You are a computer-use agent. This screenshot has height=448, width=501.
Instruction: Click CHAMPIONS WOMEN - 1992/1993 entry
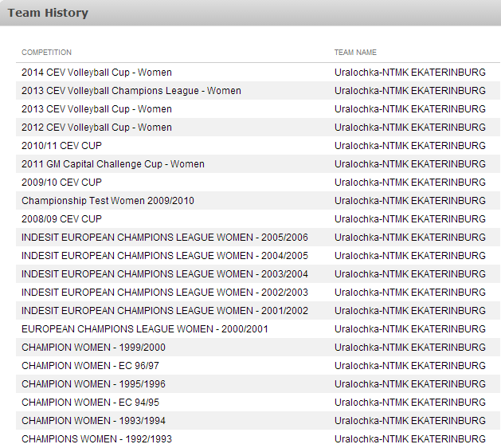[x=96, y=439]
